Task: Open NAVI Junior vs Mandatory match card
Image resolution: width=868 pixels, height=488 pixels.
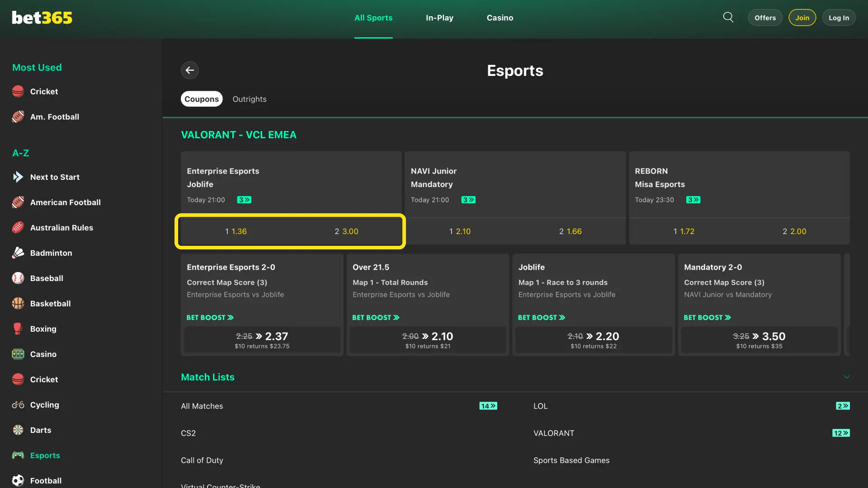Action: (x=515, y=184)
